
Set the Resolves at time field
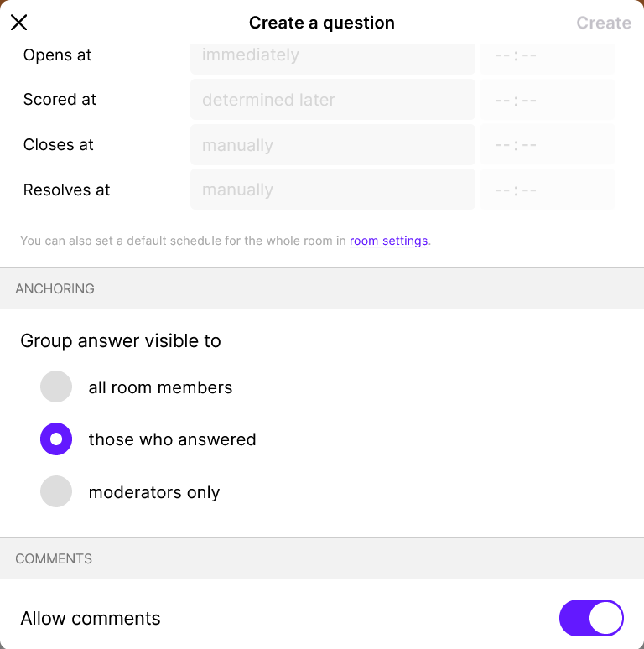tap(547, 190)
